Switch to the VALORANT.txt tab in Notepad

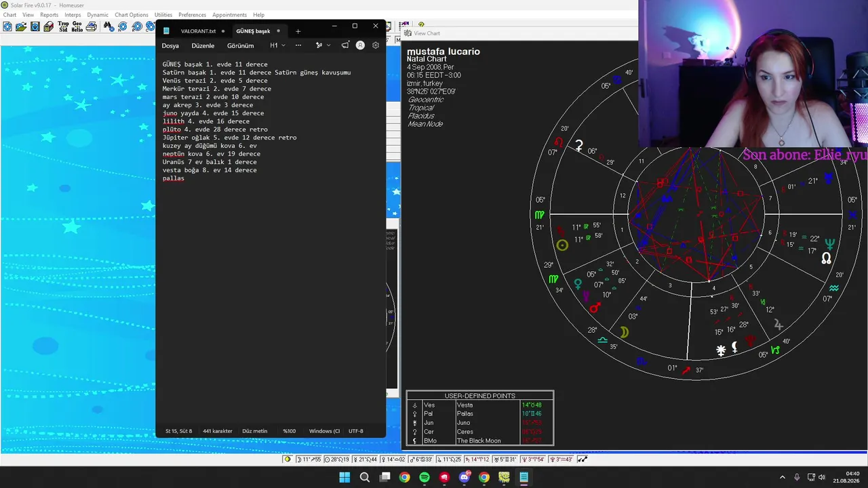[x=198, y=31]
